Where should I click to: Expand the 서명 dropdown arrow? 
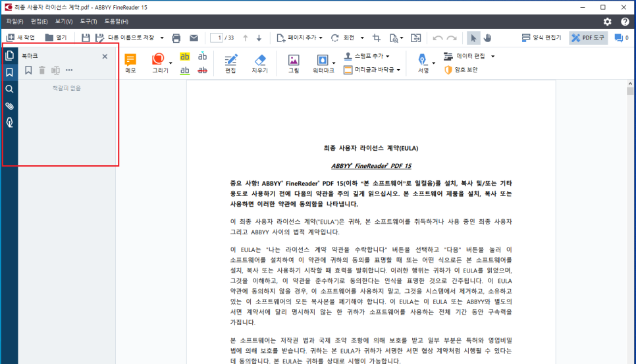click(434, 63)
